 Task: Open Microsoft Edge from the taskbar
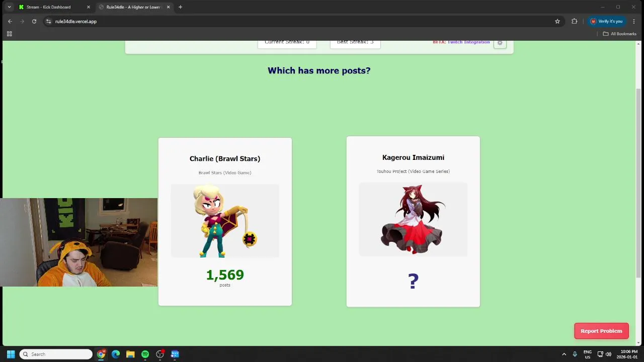tap(116, 354)
